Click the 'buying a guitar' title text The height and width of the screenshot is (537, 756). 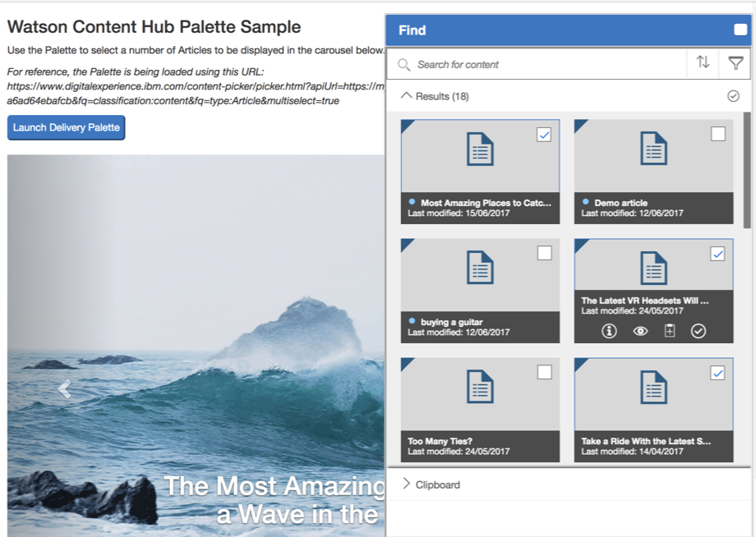(451, 322)
